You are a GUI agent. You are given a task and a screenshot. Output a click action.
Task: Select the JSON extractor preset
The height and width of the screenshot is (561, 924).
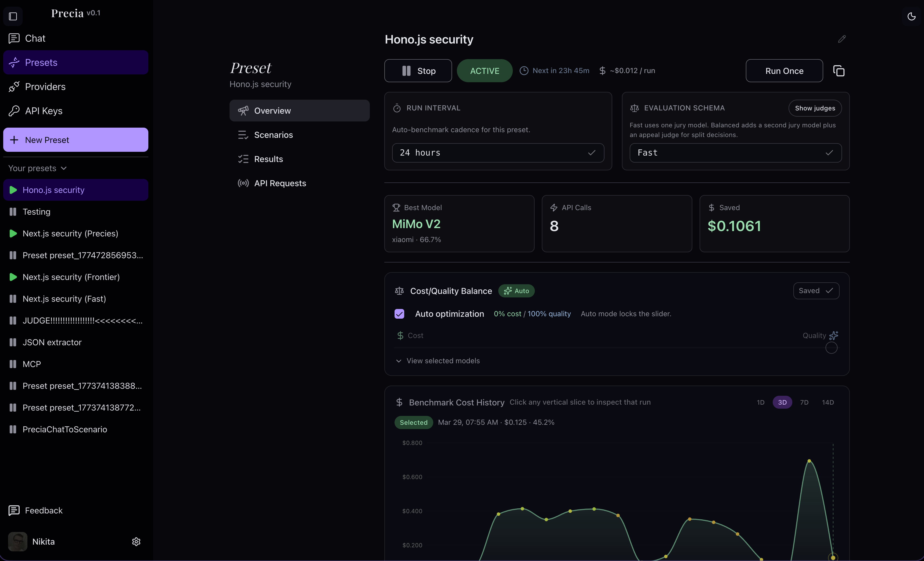tap(52, 342)
